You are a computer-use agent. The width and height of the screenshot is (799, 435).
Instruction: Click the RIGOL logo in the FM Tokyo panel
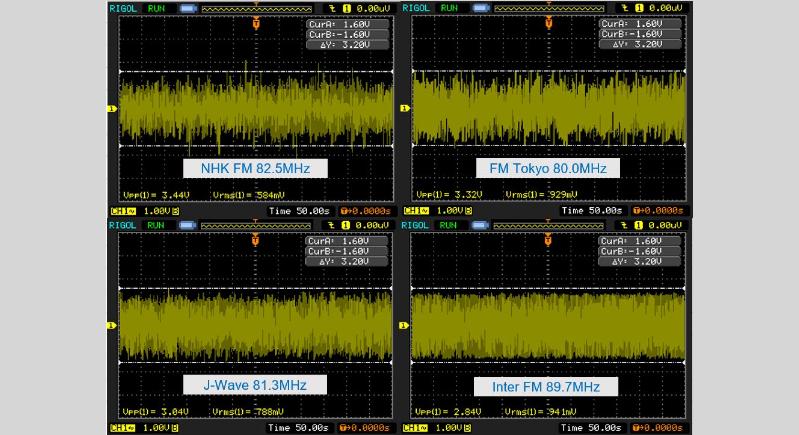click(416, 8)
